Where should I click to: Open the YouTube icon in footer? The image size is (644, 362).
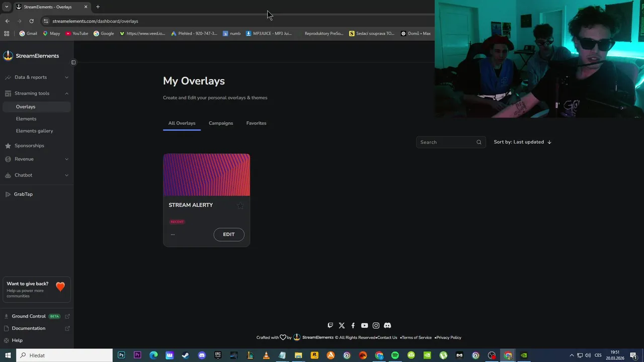pos(364,325)
